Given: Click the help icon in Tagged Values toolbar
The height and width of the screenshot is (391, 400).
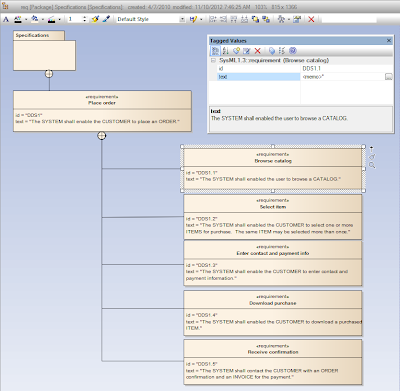Looking at the screenshot, I should click(x=293, y=51).
